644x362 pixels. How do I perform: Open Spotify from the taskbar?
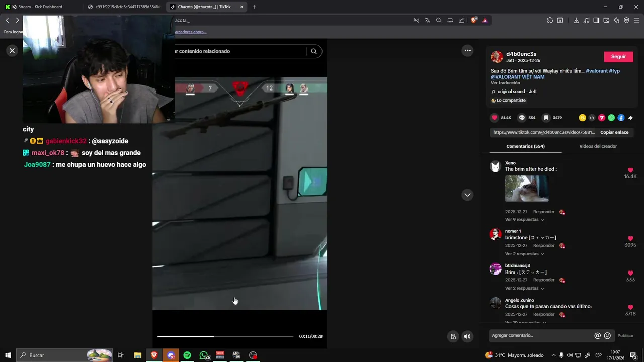click(x=187, y=355)
